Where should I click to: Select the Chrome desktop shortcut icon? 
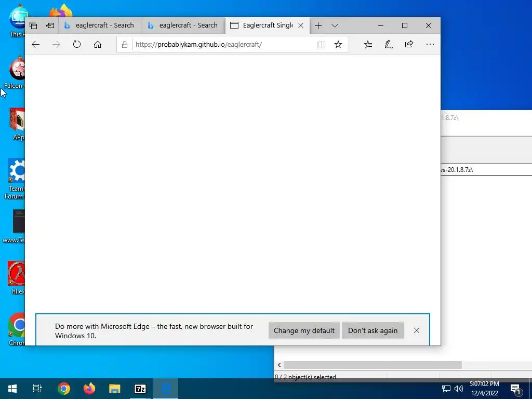point(16,329)
